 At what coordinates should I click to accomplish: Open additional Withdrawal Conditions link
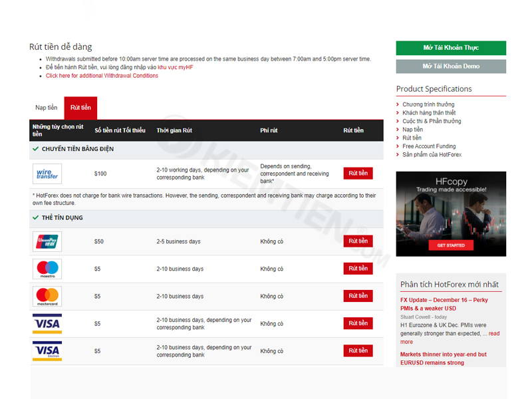[102, 76]
